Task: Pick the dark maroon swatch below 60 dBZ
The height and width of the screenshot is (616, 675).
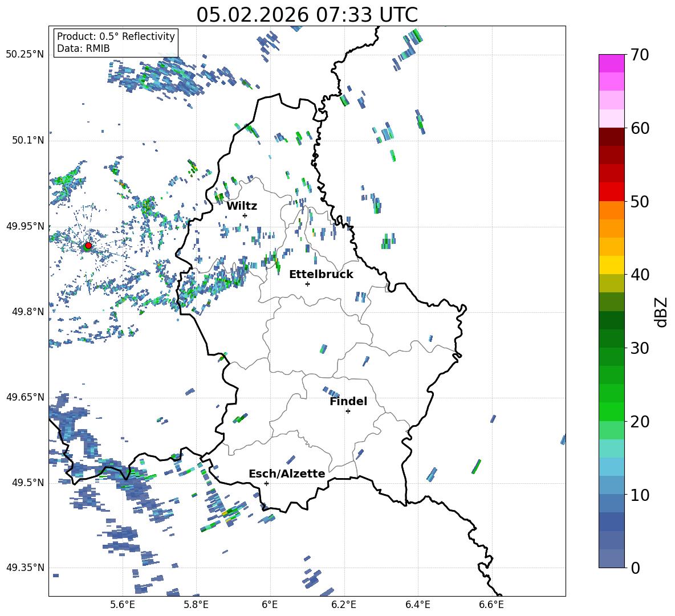Action: (x=612, y=137)
